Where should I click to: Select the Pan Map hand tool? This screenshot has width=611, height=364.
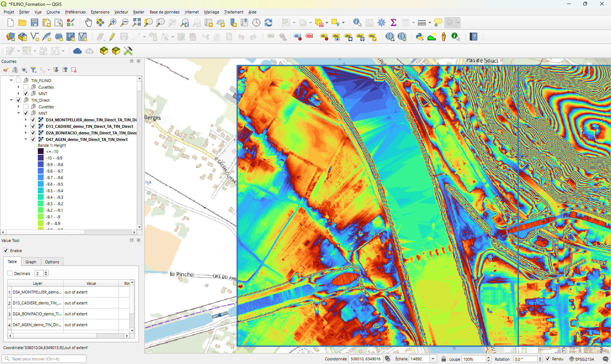click(x=88, y=23)
